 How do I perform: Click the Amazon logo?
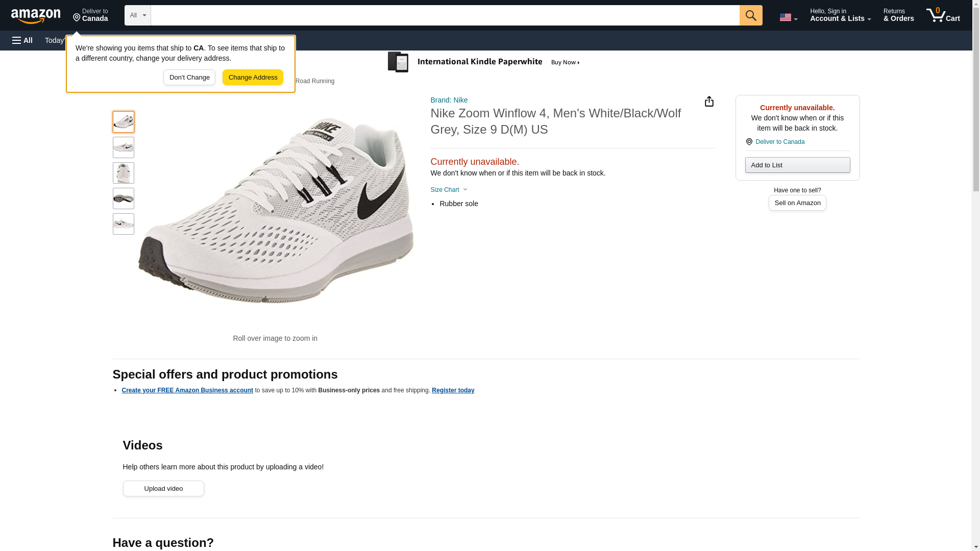pyautogui.click(x=36, y=16)
